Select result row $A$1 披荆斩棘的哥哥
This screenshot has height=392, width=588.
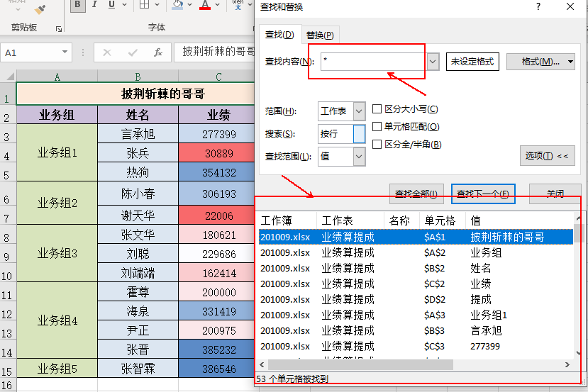click(416, 237)
